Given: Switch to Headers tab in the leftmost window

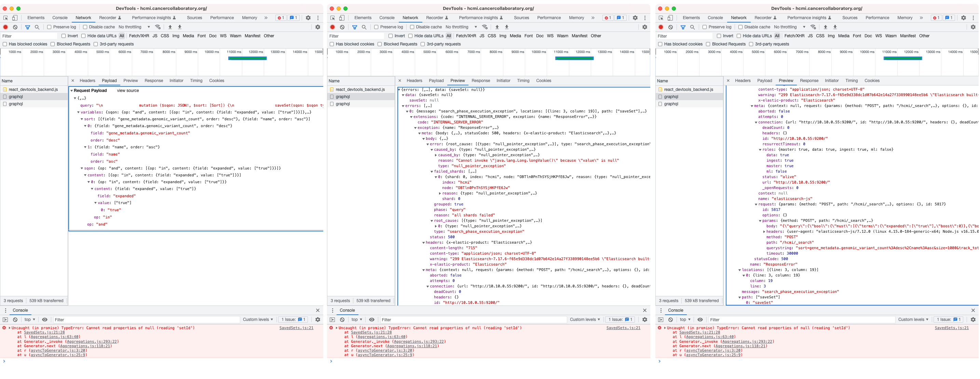Looking at the screenshot, I should [x=87, y=81].
